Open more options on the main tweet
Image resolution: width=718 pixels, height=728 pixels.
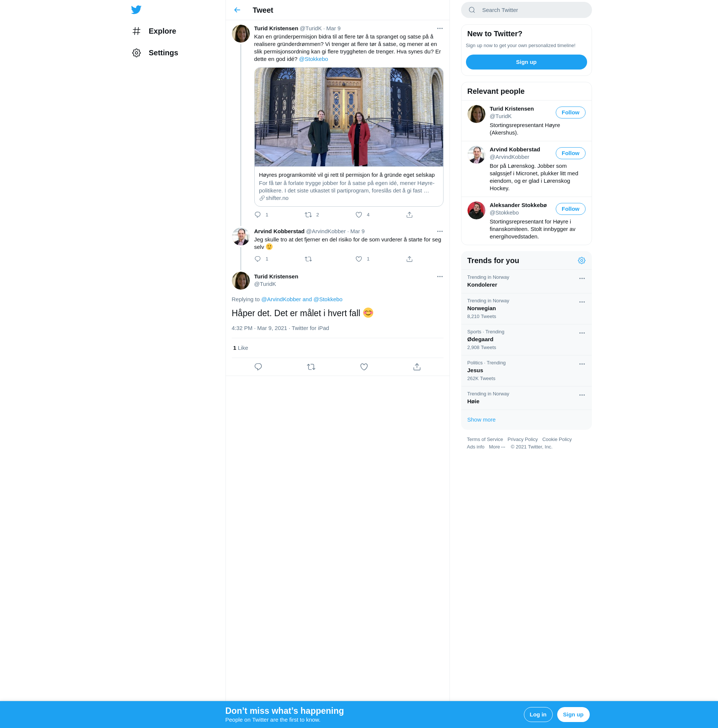(x=440, y=277)
